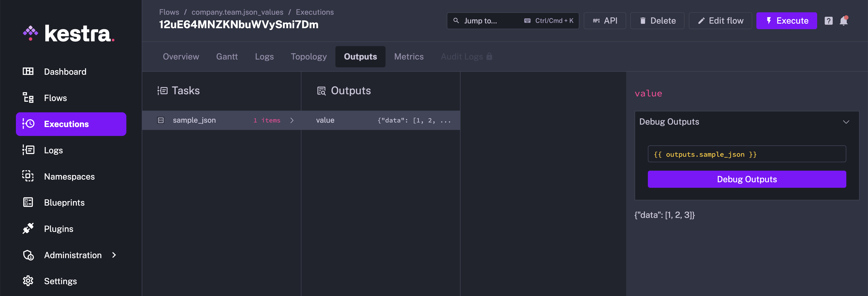Open the Logs section from the sidebar
Image resolution: width=868 pixels, height=296 pixels.
(x=53, y=150)
